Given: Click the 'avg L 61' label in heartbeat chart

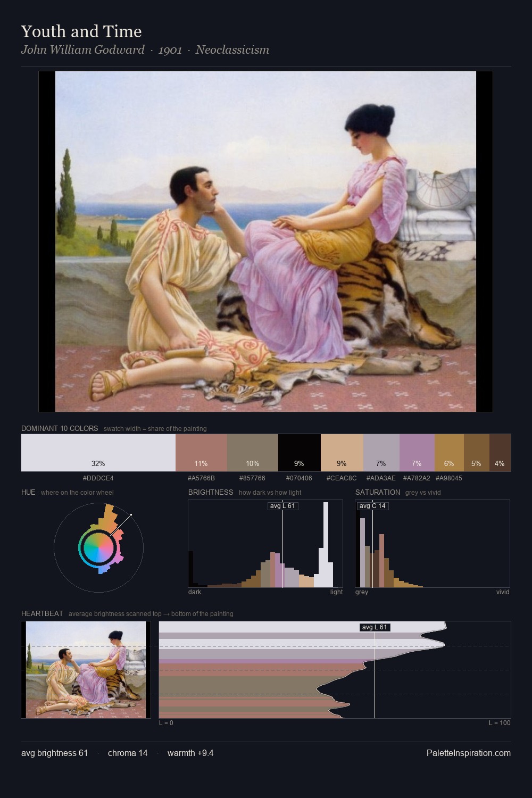Looking at the screenshot, I should point(375,627).
